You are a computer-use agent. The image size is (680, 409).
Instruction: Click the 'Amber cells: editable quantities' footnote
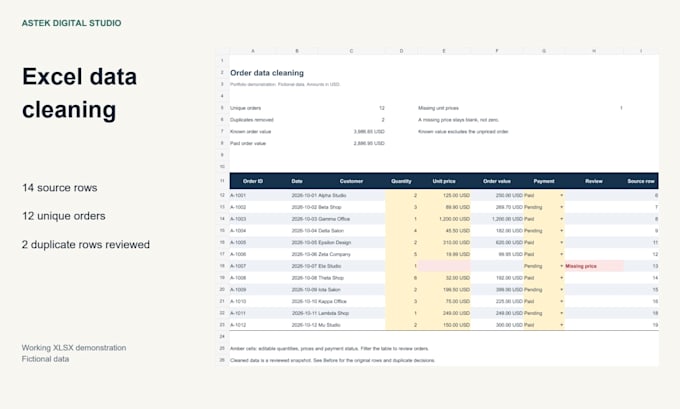click(x=329, y=348)
